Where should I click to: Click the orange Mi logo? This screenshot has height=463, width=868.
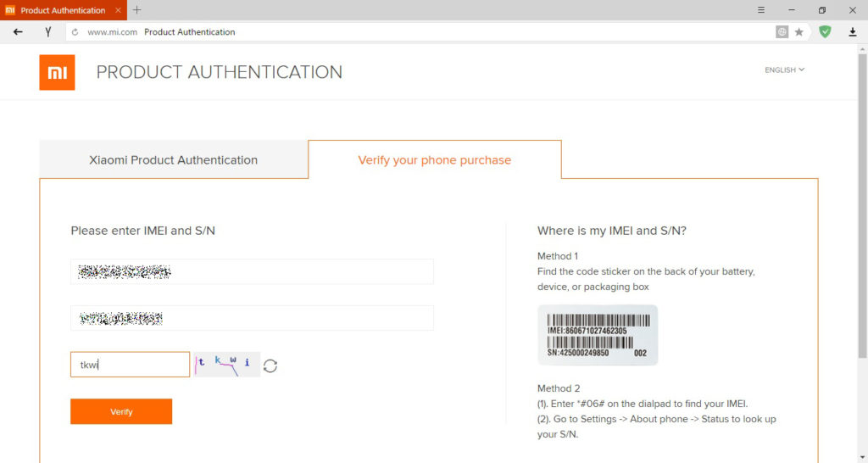click(57, 72)
